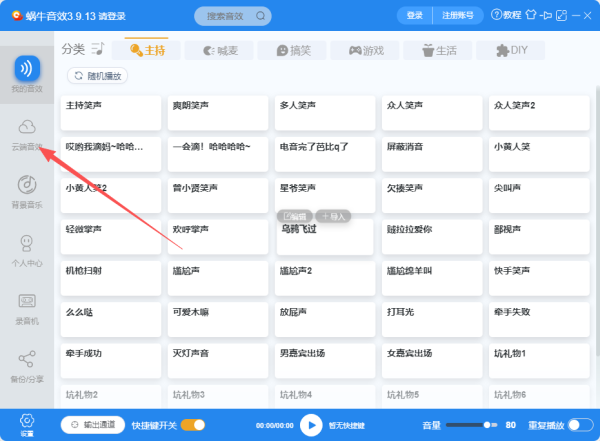Screen dimensions: 600x441
Task: Click the music note sort icon beside 分类
Action: pyautogui.click(x=98, y=49)
